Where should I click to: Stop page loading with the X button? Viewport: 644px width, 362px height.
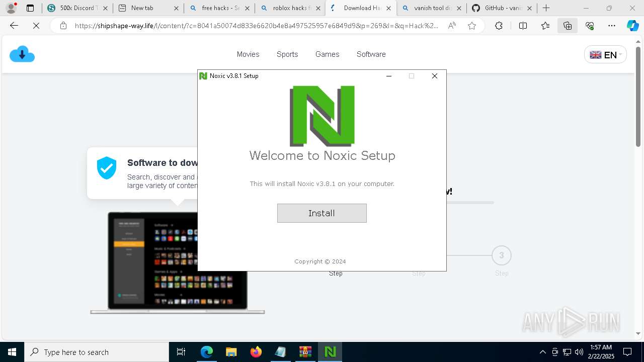pyautogui.click(x=36, y=26)
